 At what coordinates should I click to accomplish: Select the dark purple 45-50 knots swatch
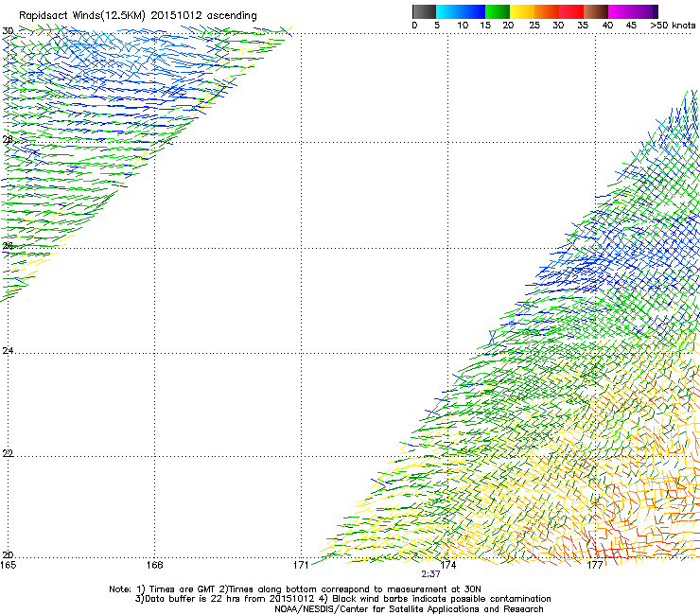point(645,11)
